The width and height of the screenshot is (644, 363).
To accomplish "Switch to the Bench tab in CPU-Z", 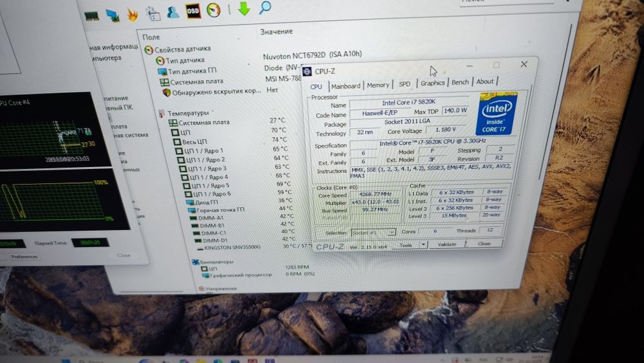I will [460, 83].
